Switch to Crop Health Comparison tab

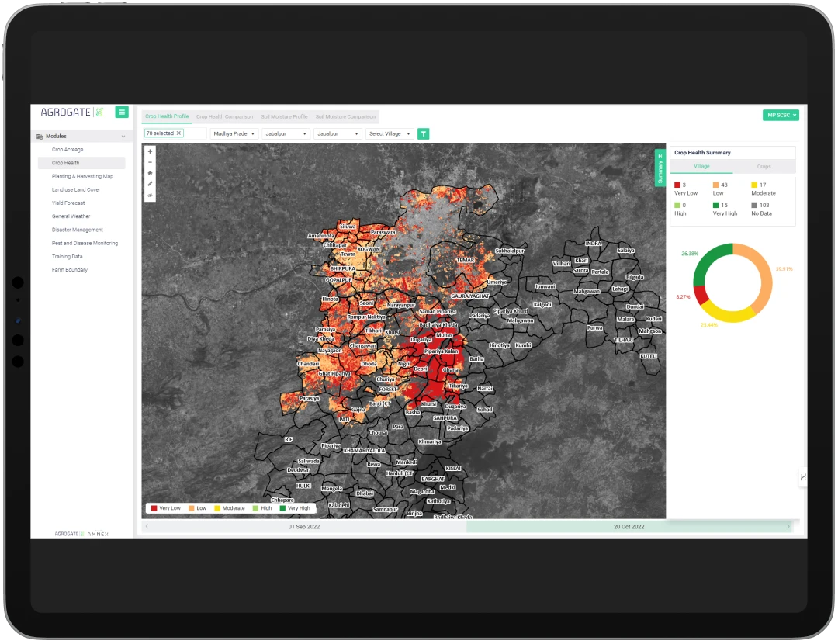[x=224, y=116]
